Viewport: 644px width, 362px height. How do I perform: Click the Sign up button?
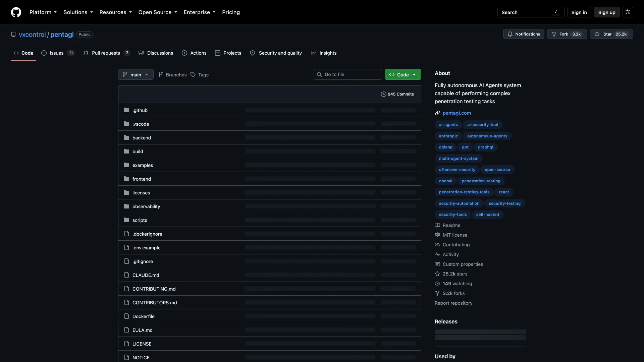tap(607, 12)
